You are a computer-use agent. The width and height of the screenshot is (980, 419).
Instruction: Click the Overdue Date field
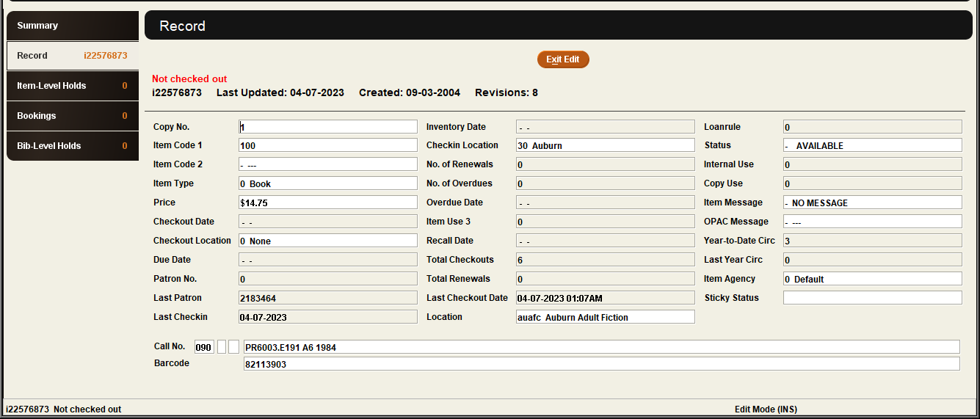click(605, 203)
